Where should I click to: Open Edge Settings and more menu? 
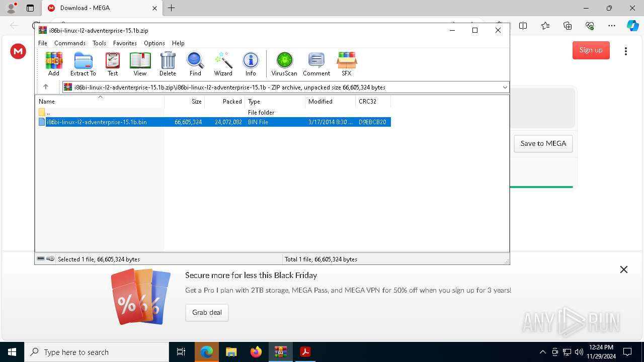click(612, 26)
